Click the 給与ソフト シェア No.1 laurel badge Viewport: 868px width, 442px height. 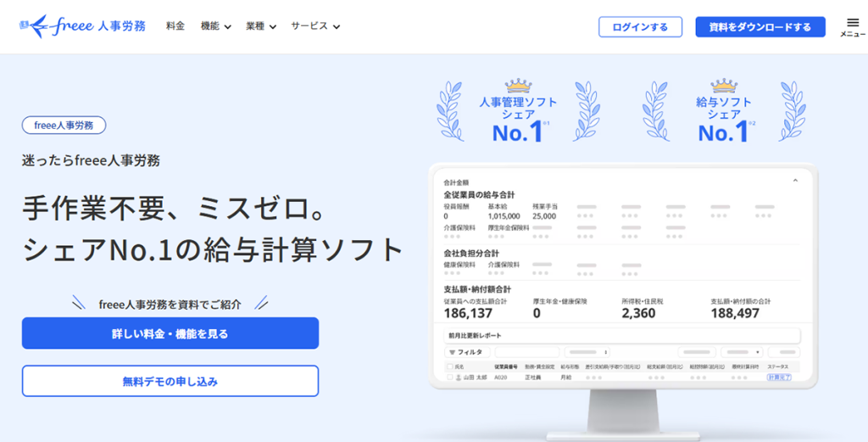pyautogui.click(x=723, y=111)
